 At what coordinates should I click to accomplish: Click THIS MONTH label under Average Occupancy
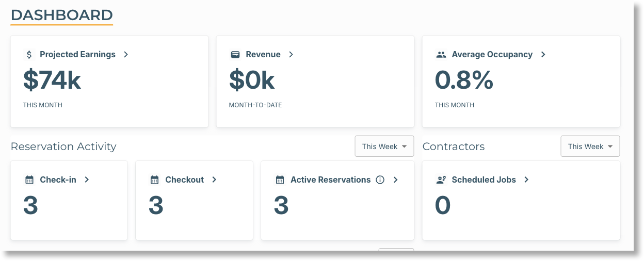(x=455, y=105)
